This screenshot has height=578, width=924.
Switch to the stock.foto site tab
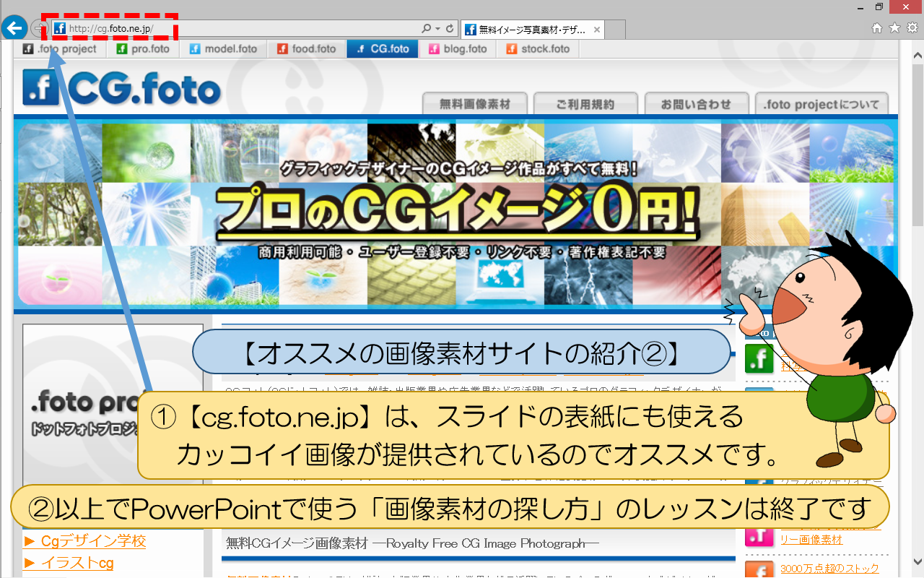pyautogui.click(x=538, y=49)
